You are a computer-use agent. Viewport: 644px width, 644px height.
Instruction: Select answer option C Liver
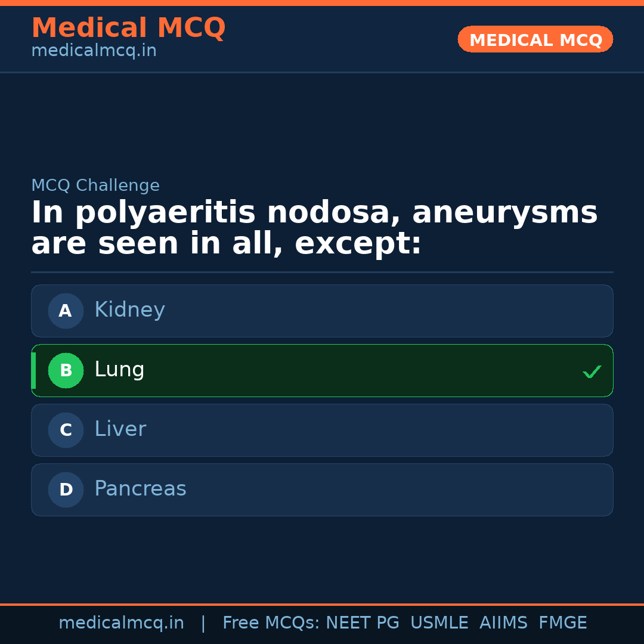322,430
